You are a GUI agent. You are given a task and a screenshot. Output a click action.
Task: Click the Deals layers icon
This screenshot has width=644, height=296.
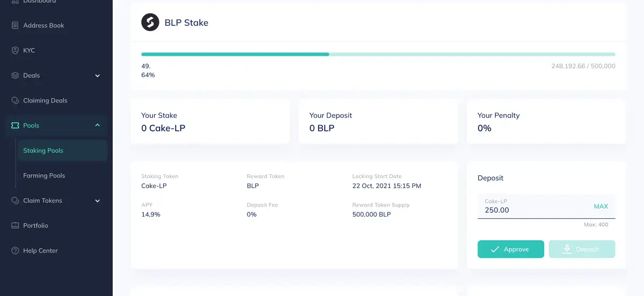15,76
